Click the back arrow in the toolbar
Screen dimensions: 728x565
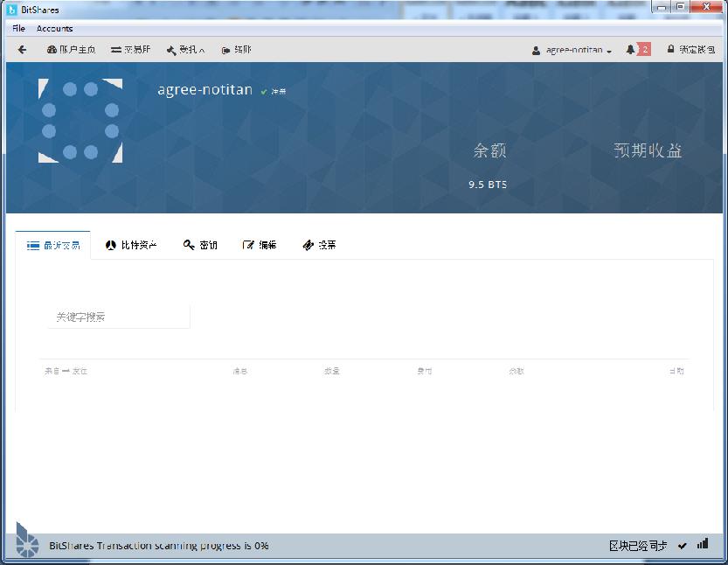click(21, 50)
